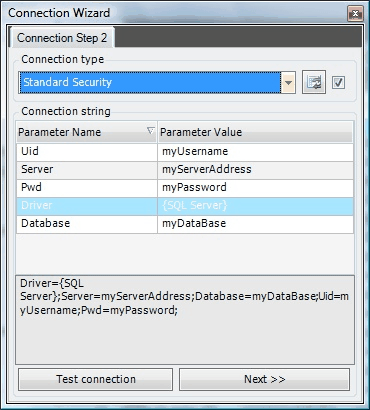Click inside the connection string text box
Image resolution: width=370 pixels, height=410 pixels.
[x=185, y=320]
